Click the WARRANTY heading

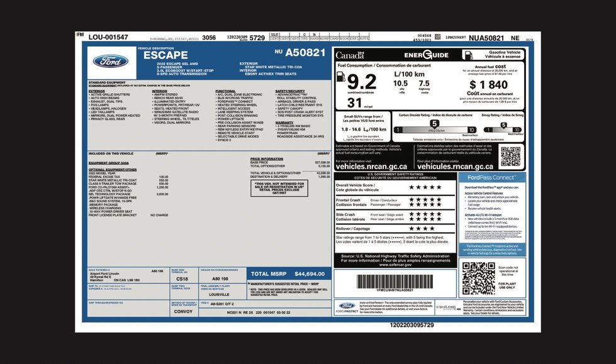[x=284, y=123]
